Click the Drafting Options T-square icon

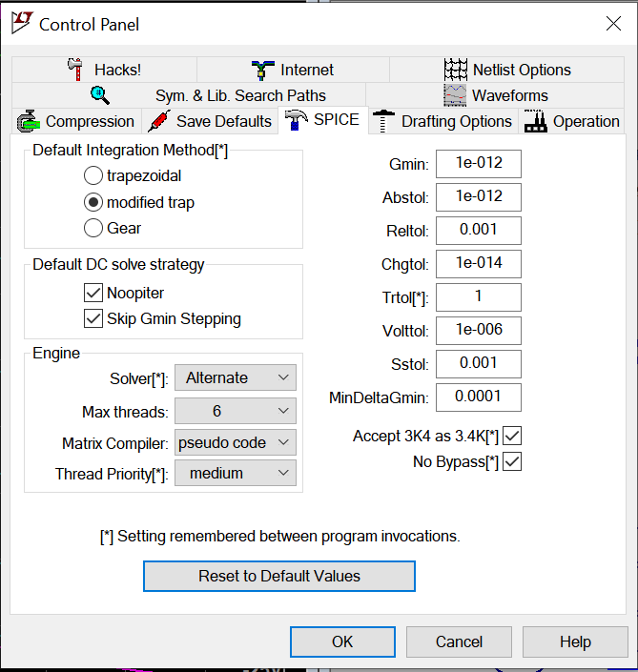point(383,121)
